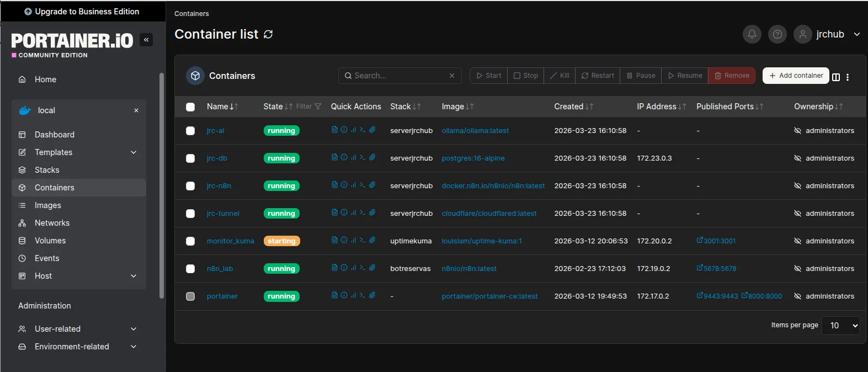The image size is (868, 372).
Task: Open ollama/ollama:latest image link
Action: tap(475, 131)
